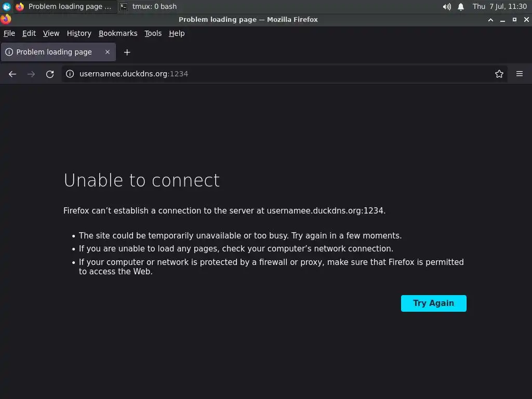The width and height of the screenshot is (532, 399).
Task: Expand the Bookmarks menu
Action: [x=118, y=33]
